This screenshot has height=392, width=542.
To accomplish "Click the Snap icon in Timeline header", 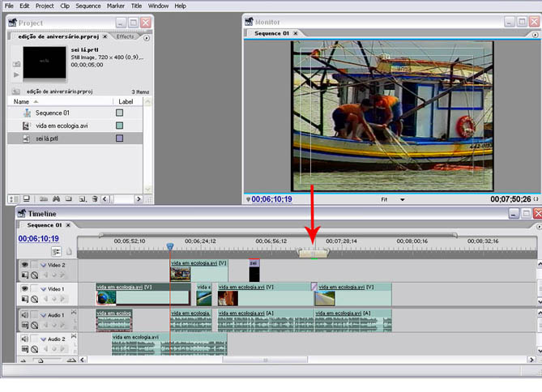I will click(x=57, y=252).
